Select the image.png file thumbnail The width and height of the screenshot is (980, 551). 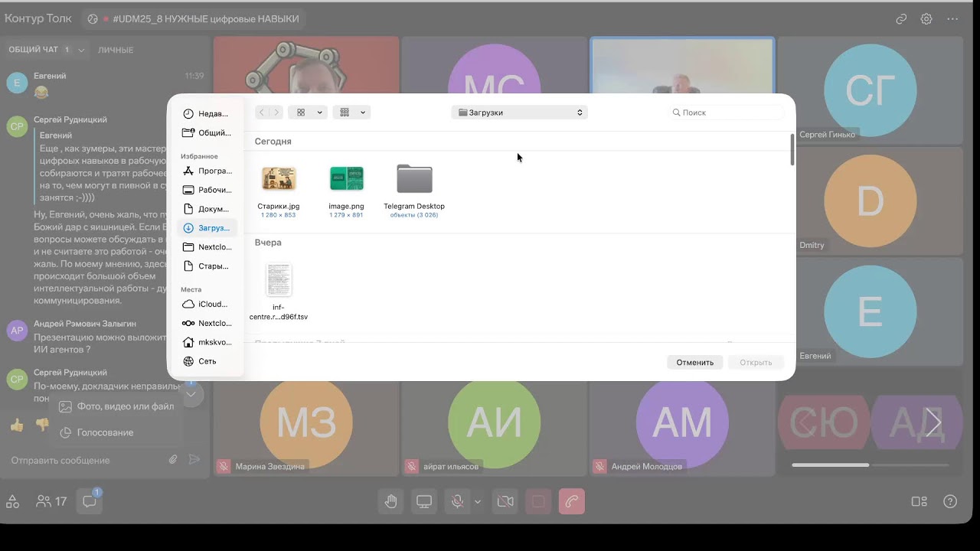[x=346, y=178]
